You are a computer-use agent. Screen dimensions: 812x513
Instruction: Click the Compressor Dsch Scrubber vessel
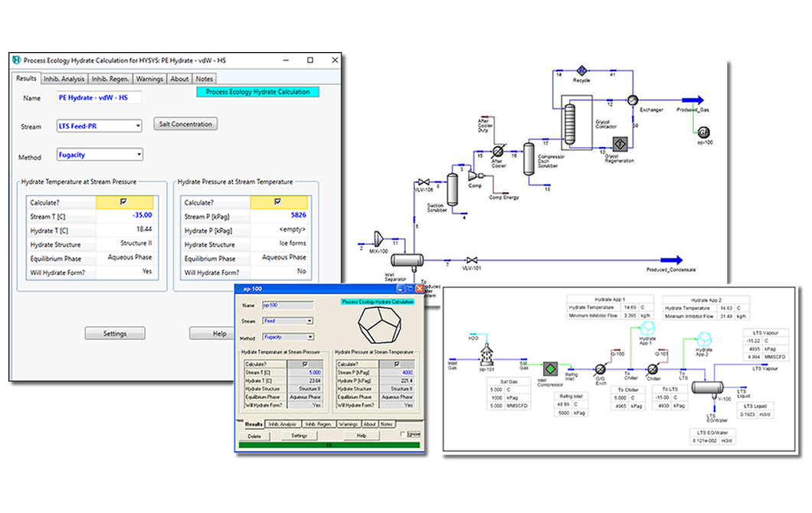click(x=529, y=159)
